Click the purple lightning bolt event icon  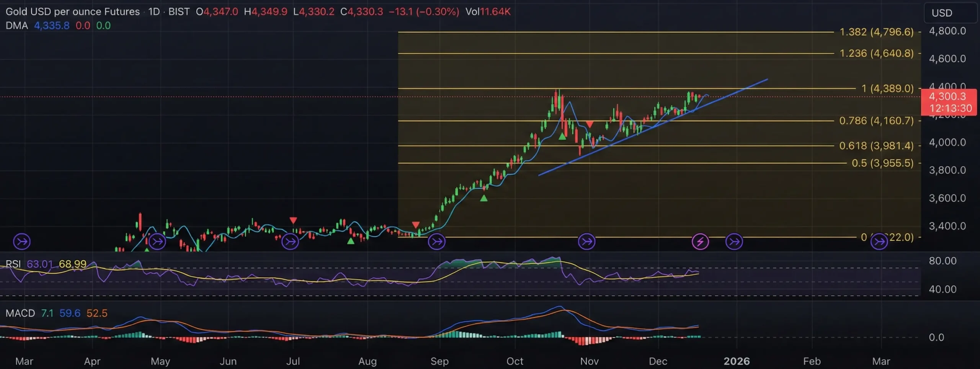[x=700, y=242]
